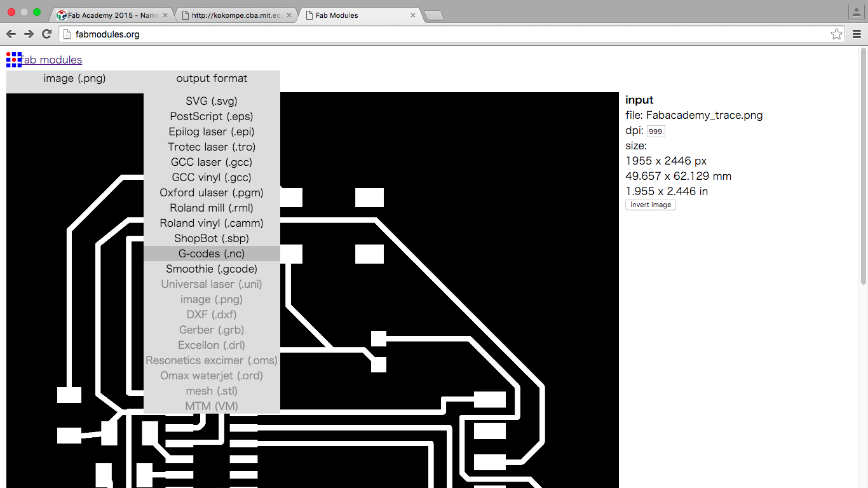
Task: Click the Fabacademy_trace.png file name text
Action: point(704,115)
